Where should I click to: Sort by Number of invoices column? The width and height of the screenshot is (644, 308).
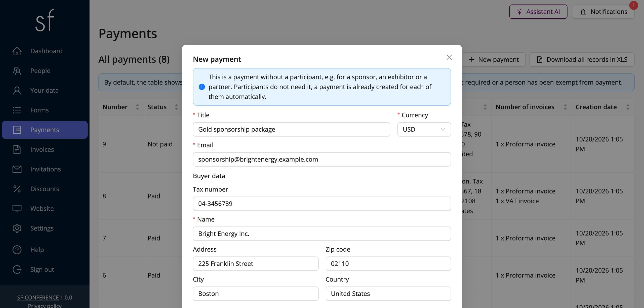[x=565, y=107]
